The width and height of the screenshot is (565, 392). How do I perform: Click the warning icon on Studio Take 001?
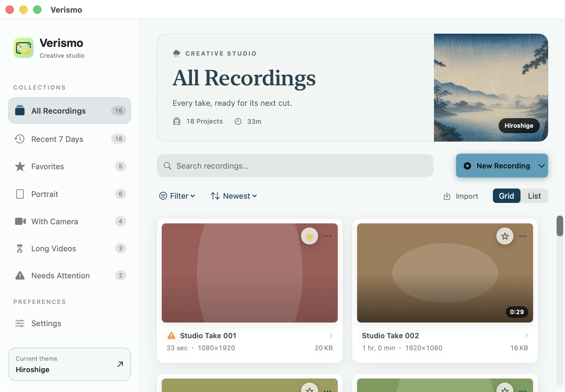click(x=171, y=335)
